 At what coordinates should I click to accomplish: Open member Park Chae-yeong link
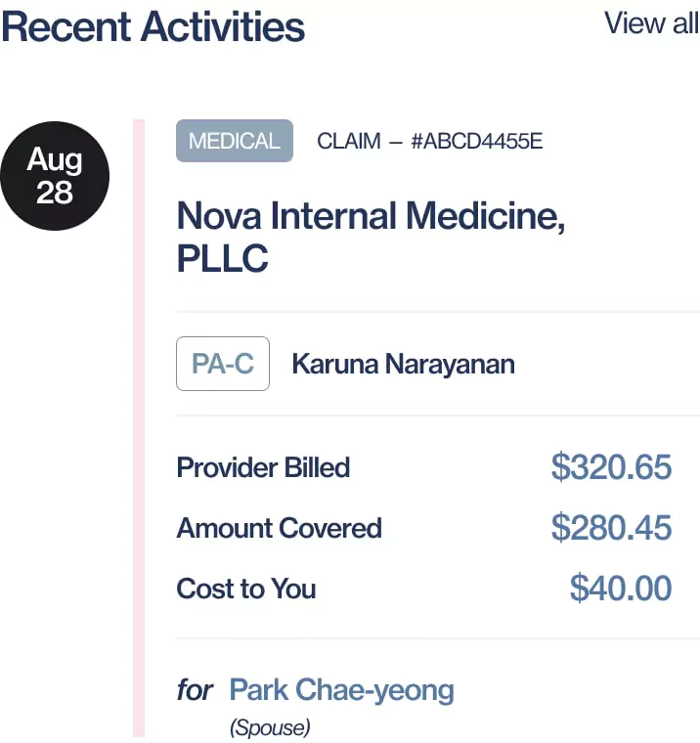[x=341, y=690]
